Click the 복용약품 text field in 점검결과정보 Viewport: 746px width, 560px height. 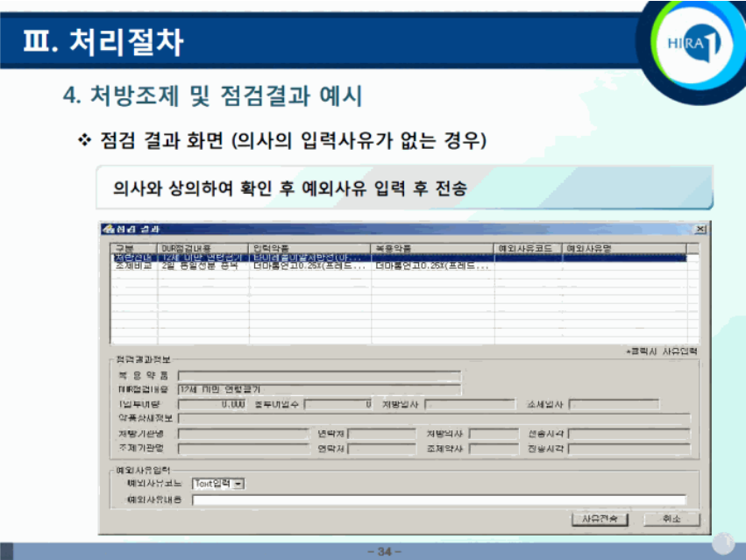pyautogui.click(x=319, y=375)
